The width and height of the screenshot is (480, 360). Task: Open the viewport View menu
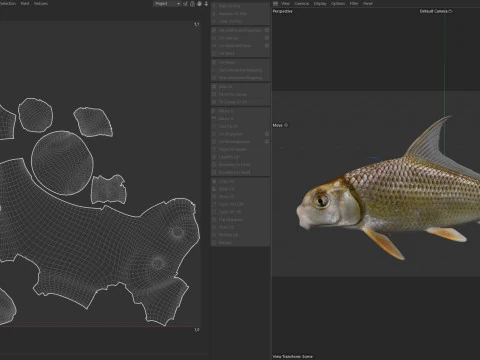pos(285,4)
